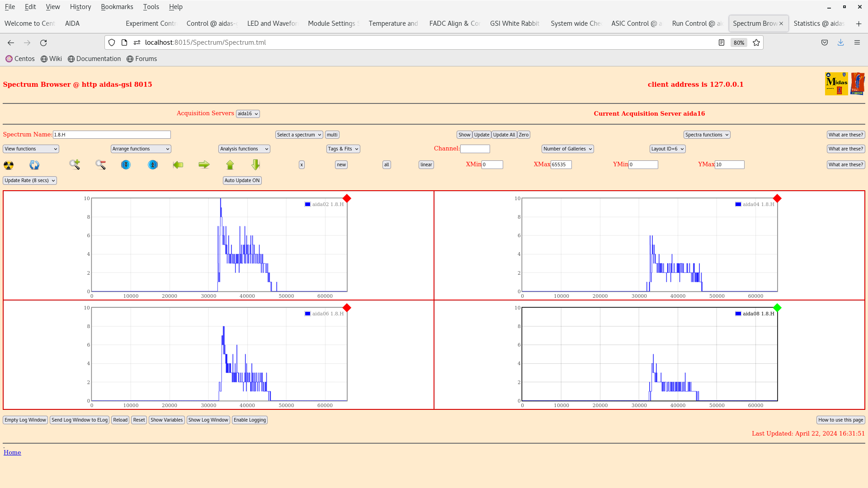The width and height of the screenshot is (868, 488).
Task: Click the Update All button
Action: point(504,135)
